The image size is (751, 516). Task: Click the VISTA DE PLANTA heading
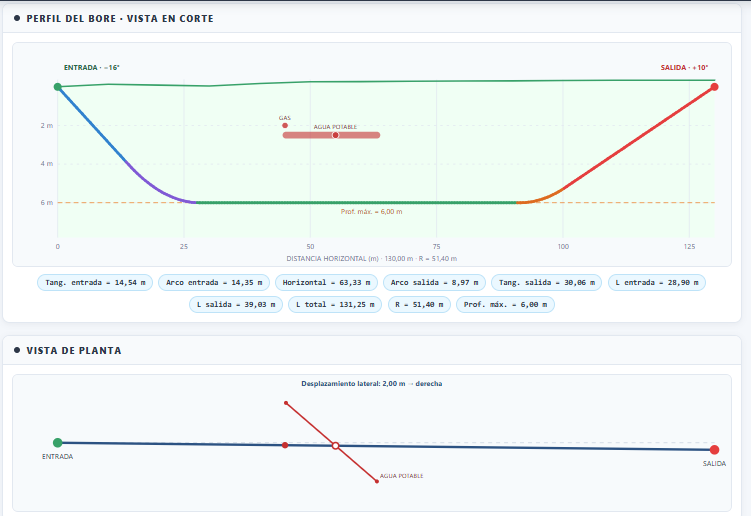pos(74,351)
